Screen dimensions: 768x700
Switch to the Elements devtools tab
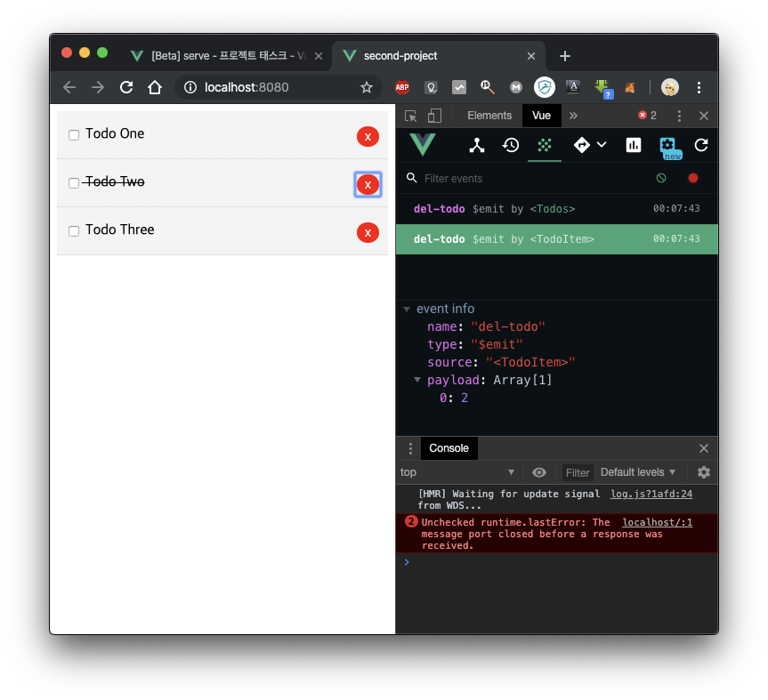click(489, 116)
